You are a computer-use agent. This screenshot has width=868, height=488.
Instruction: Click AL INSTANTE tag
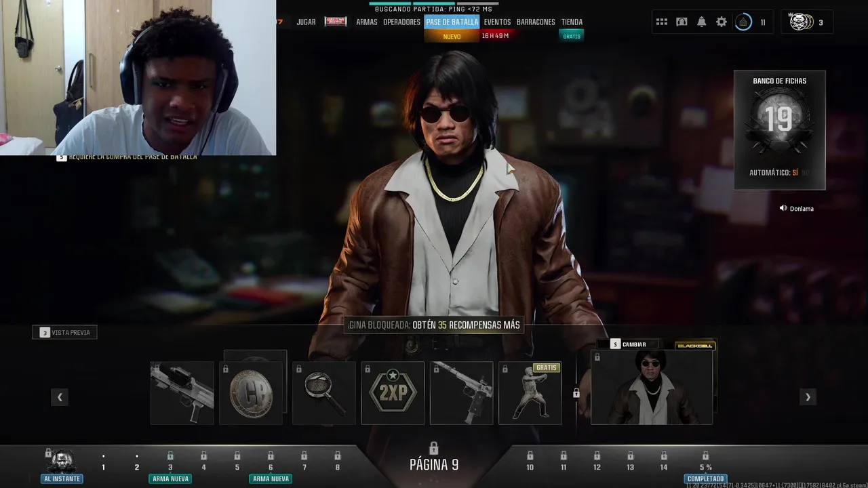pos(62,479)
